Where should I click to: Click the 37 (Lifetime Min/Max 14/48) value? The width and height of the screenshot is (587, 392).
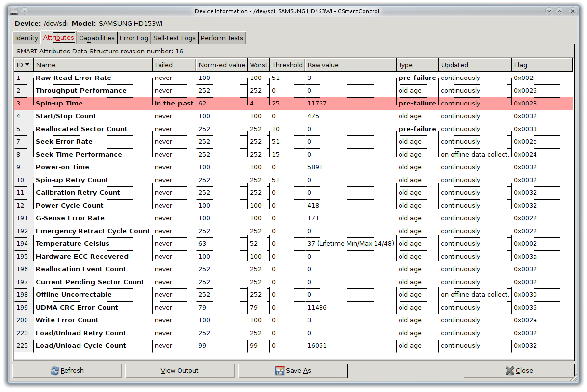(350, 243)
